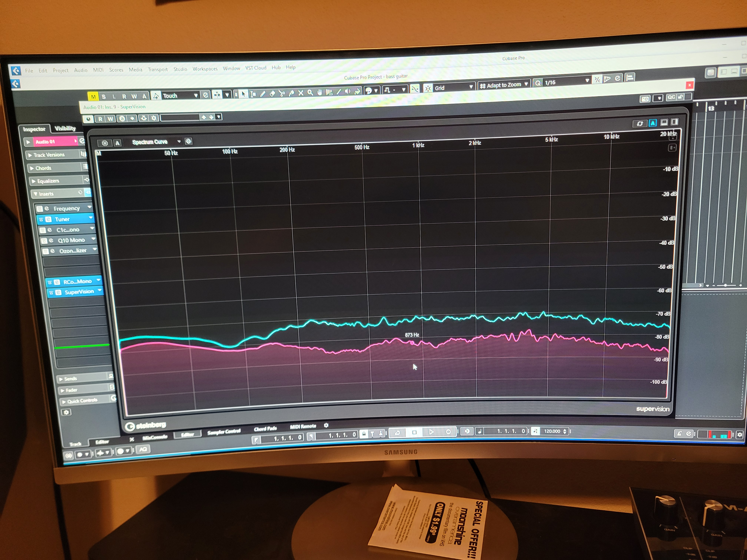Toggle Snap on/off button beside Grid
747x560 pixels.
tap(428, 89)
